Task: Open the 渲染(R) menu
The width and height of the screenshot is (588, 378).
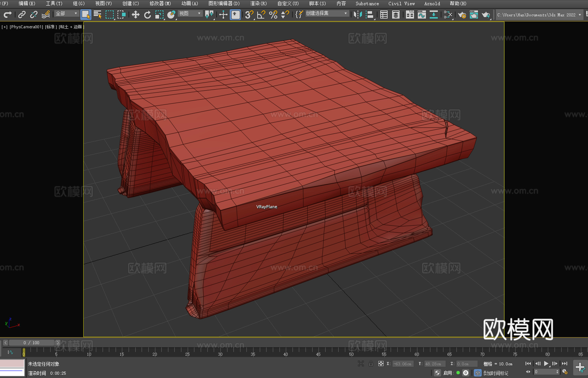Action: point(258,3)
